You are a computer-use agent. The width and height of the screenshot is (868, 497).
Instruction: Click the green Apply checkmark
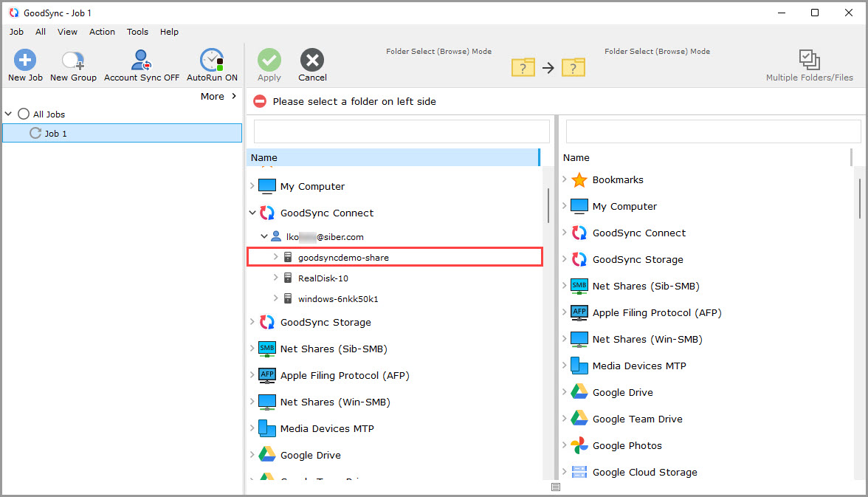tap(269, 60)
